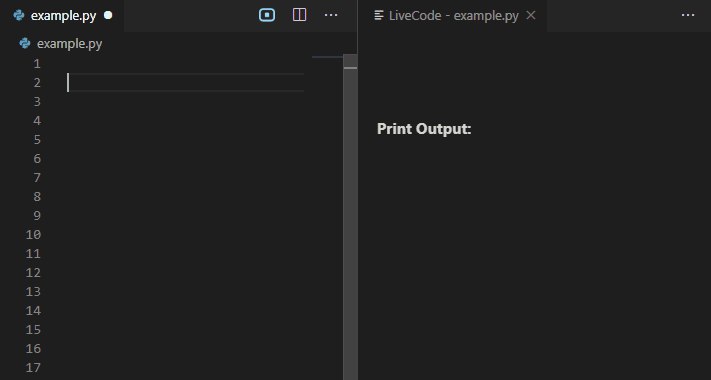This screenshot has width=711, height=380.
Task: Place the cursor on editor line 2
Action: [185, 83]
